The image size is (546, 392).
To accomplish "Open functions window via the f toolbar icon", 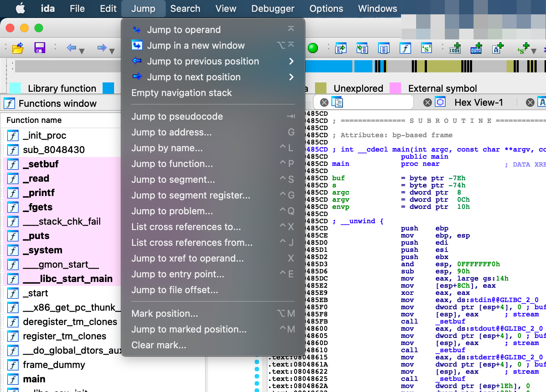I will (x=405, y=48).
